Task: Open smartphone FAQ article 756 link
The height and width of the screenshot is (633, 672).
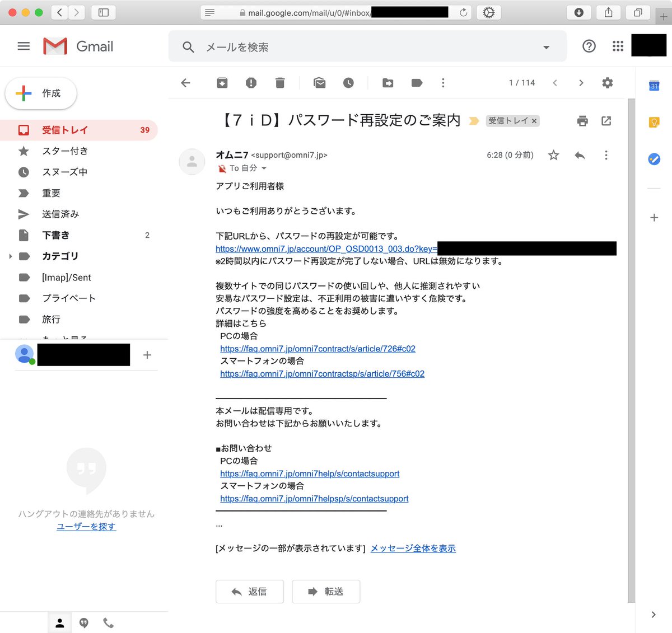Action: tap(322, 373)
